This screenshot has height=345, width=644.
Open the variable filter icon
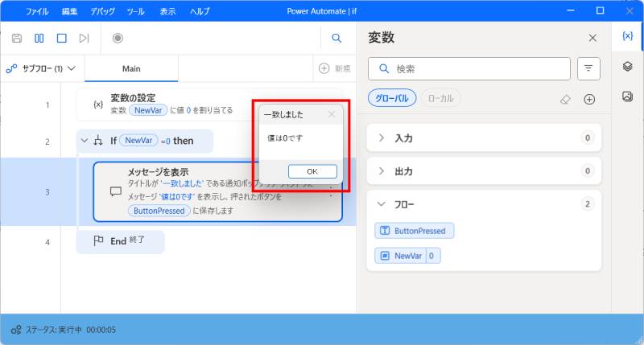[x=589, y=69]
